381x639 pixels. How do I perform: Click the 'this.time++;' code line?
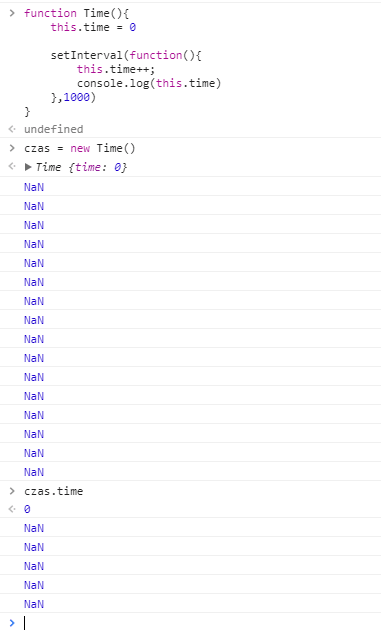click(x=116, y=69)
